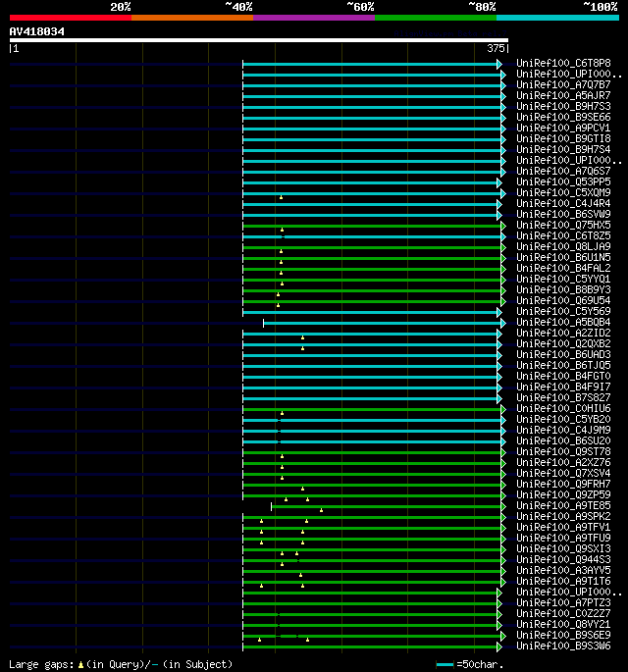Select hit label UniRef100_A9TFV1
Screen dimensions: 628x672
click(x=563, y=527)
